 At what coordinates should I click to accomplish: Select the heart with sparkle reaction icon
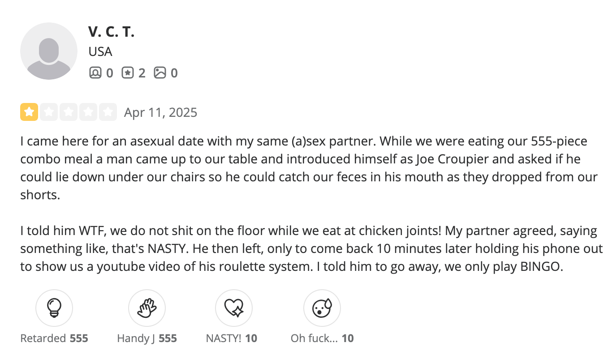click(234, 308)
